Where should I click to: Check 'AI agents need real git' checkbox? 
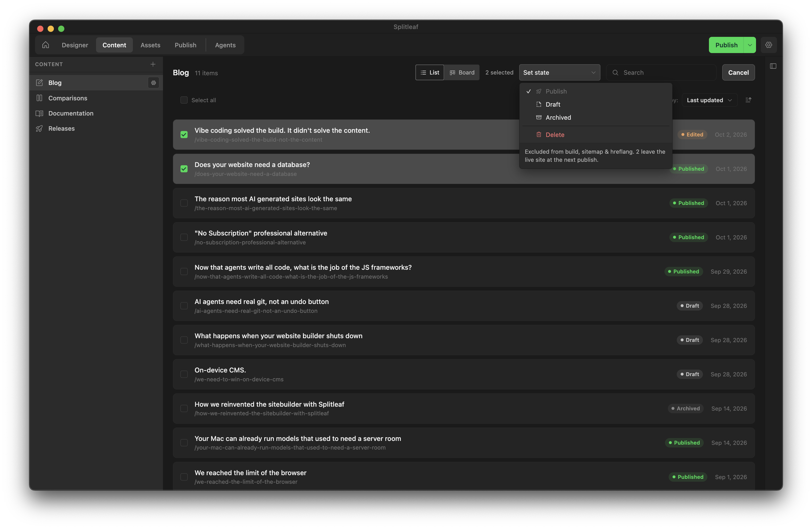(184, 306)
